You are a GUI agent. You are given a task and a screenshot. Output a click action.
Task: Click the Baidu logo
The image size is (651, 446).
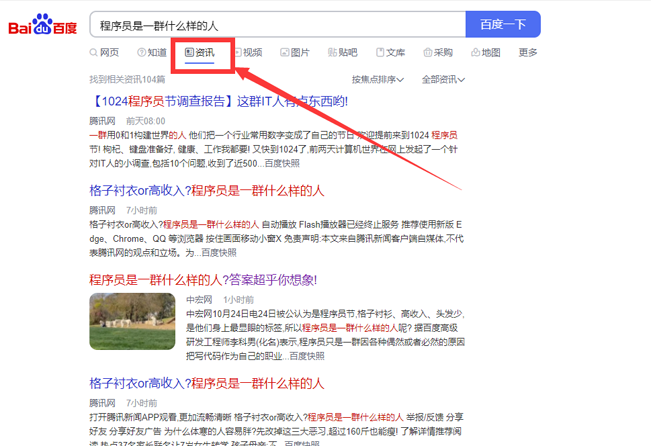coord(43,25)
